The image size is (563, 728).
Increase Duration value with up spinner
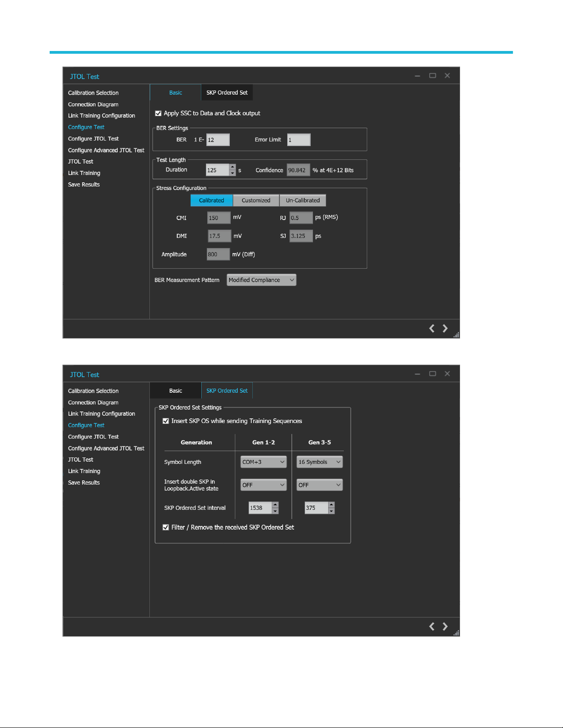(x=233, y=167)
